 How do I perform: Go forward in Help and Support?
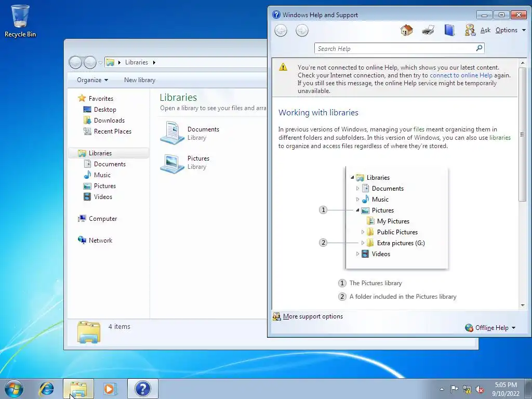pyautogui.click(x=302, y=31)
